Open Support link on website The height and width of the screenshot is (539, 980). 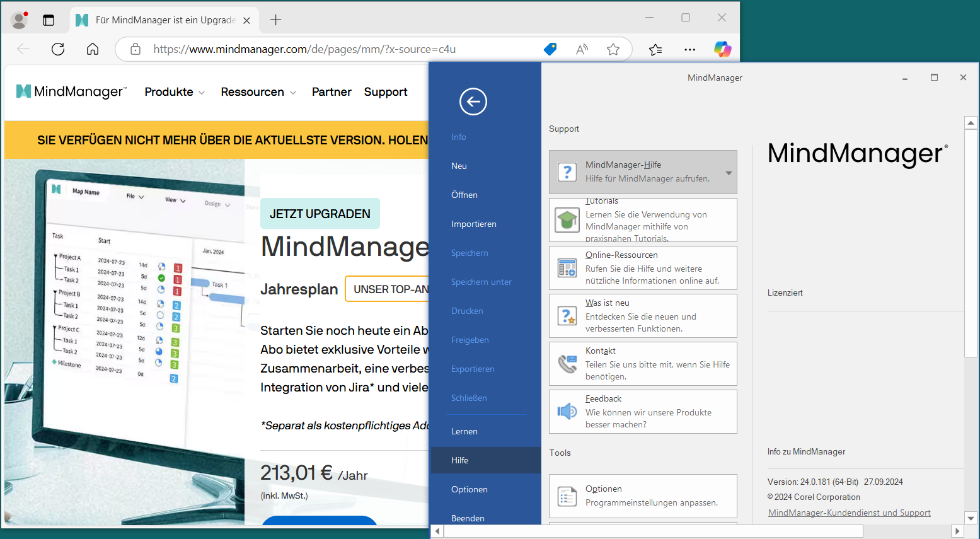pyautogui.click(x=386, y=92)
